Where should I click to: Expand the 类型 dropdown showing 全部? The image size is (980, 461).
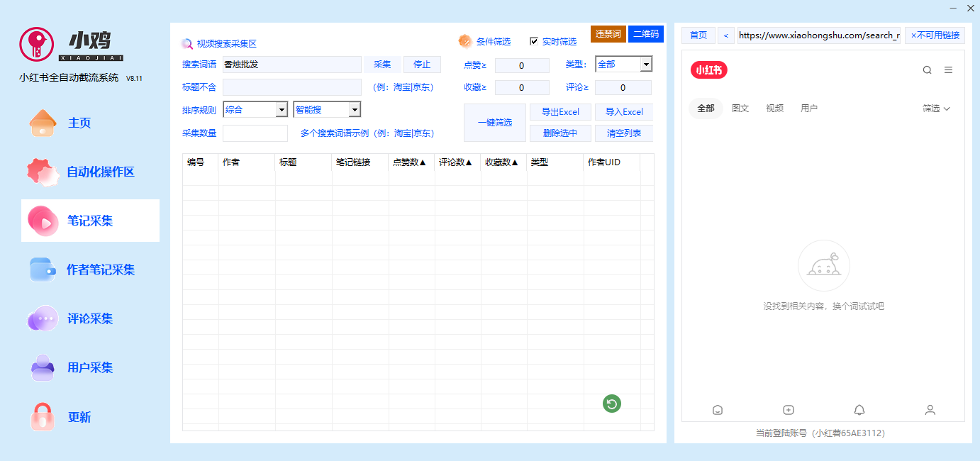point(645,65)
